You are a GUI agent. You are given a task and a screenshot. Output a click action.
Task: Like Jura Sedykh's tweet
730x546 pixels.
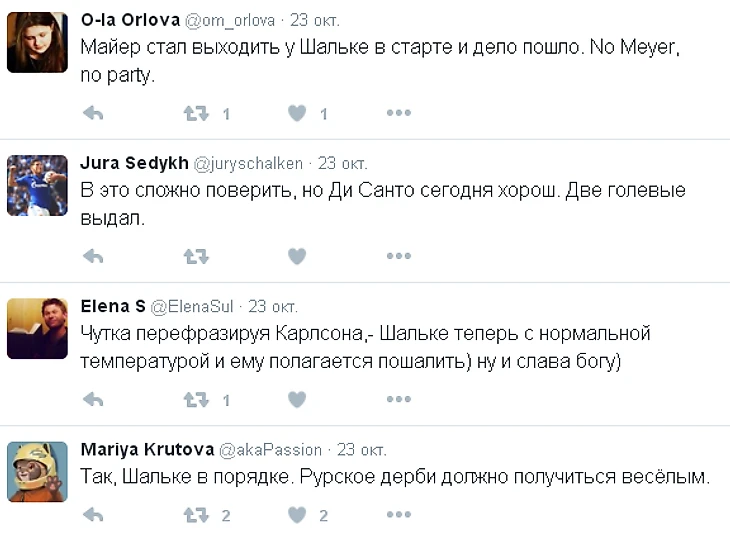[297, 257]
